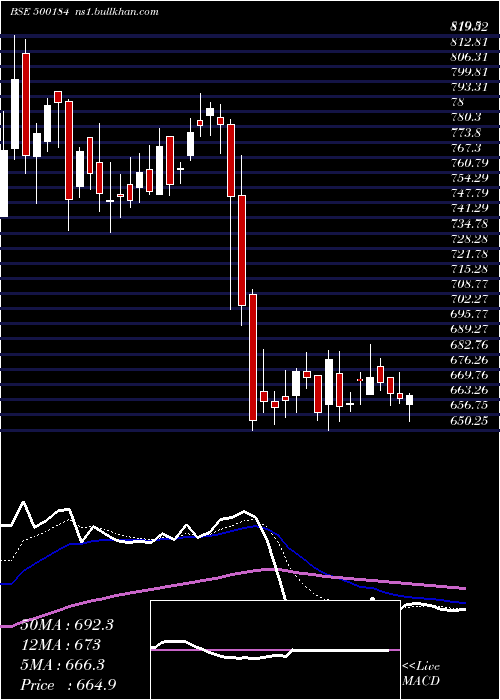Select the 721.78 price level
This screenshot has width=500, height=700.
pyautogui.click(x=470, y=254)
